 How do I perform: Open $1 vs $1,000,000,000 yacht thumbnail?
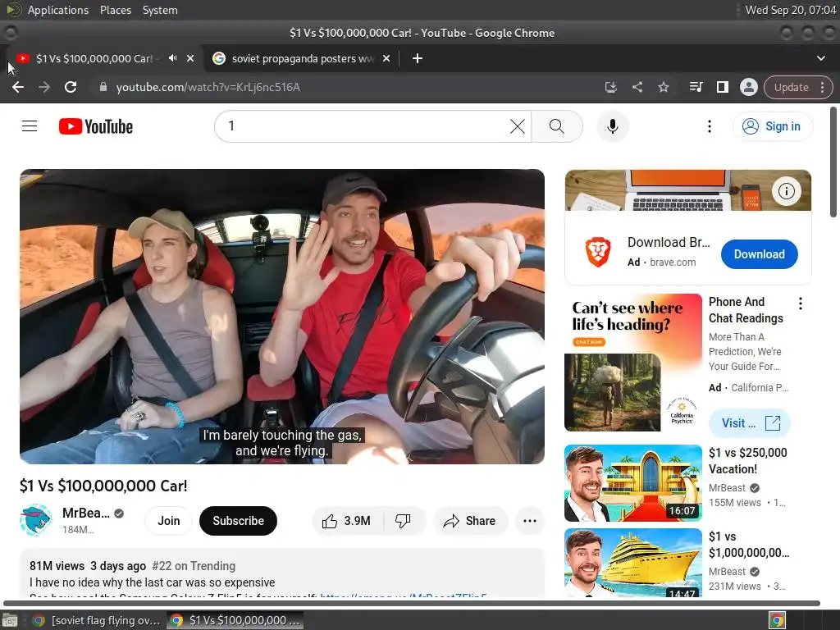tap(632, 563)
